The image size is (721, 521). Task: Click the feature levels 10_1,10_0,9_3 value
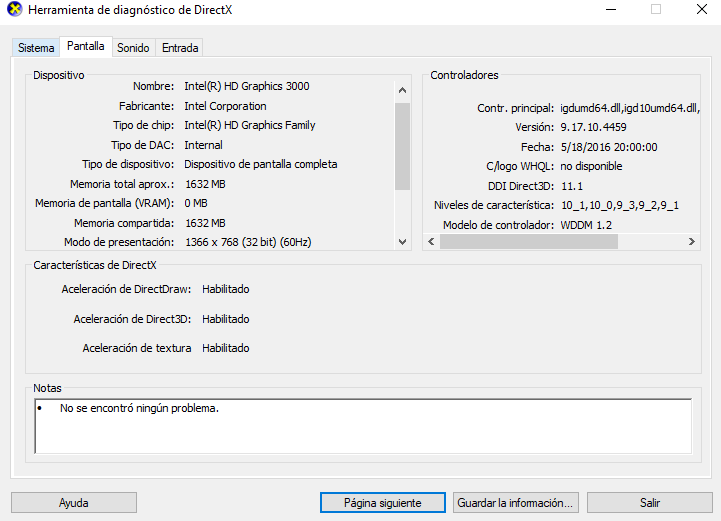coord(620,206)
